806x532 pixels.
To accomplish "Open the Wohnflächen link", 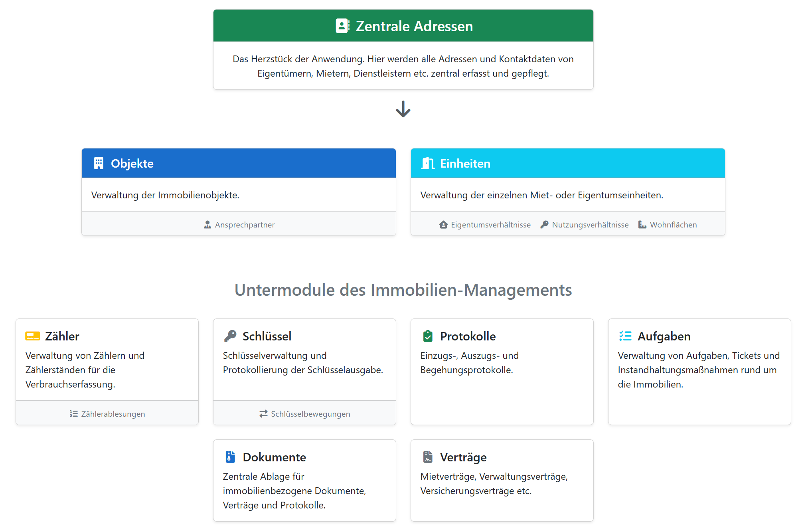I will (673, 225).
